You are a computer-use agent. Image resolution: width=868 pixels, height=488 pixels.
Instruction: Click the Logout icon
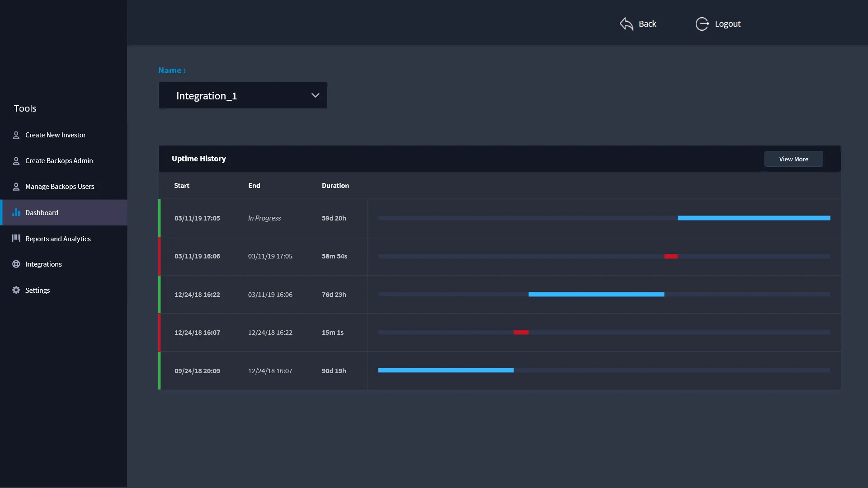pyautogui.click(x=702, y=24)
